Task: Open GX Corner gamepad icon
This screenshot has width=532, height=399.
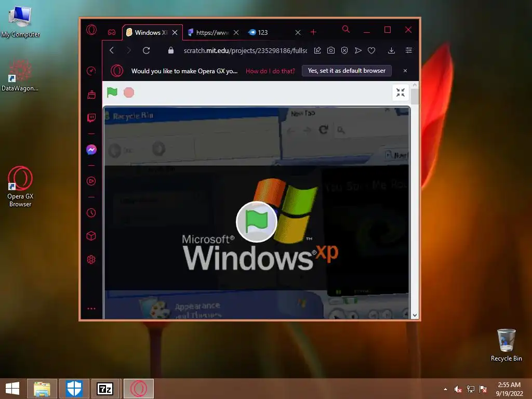Action: point(112,32)
